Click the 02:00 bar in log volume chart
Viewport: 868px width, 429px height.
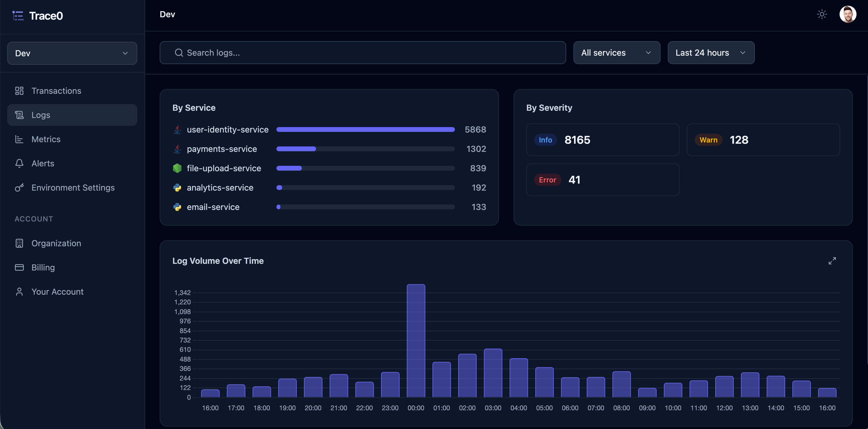tap(467, 375)
